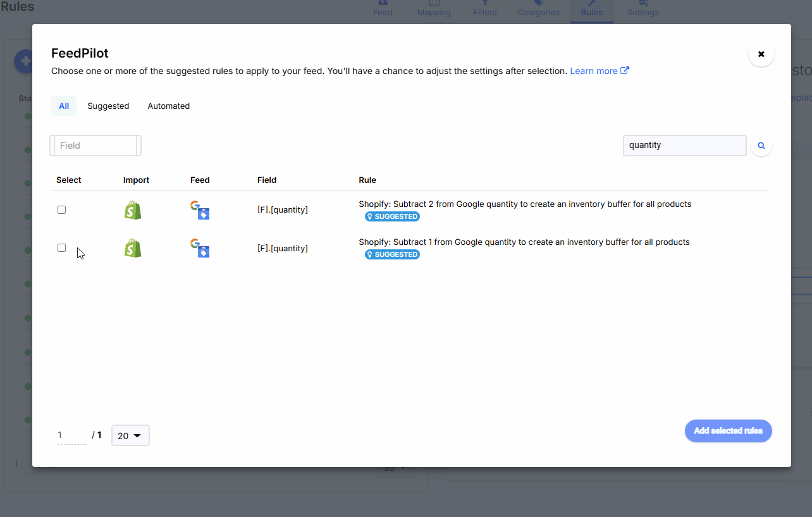Switch to the Suggested tab
The height and width of the screenshot is (517, 812).
(x=108, y=106)
